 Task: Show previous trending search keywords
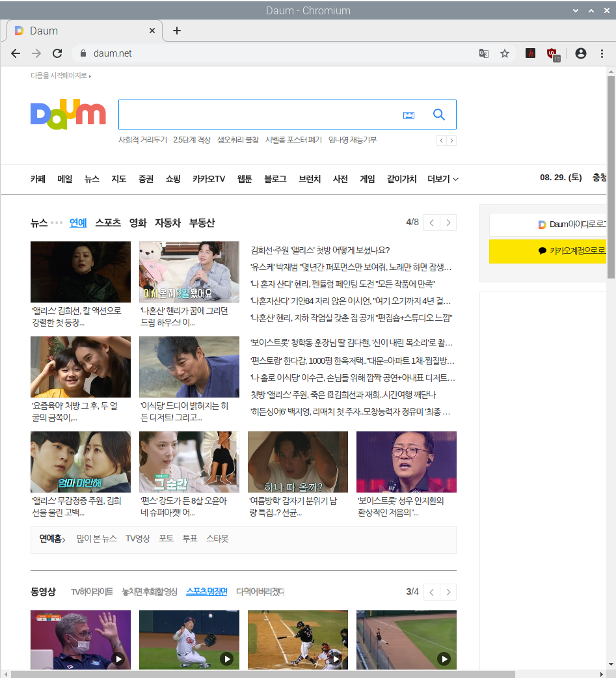coord(442,141)
